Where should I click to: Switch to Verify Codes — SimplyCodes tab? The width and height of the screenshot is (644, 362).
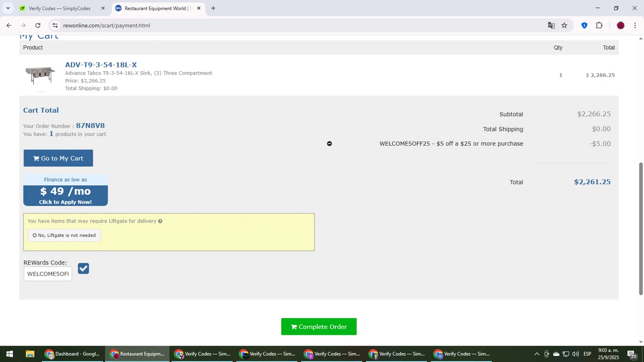click(60, 8)
